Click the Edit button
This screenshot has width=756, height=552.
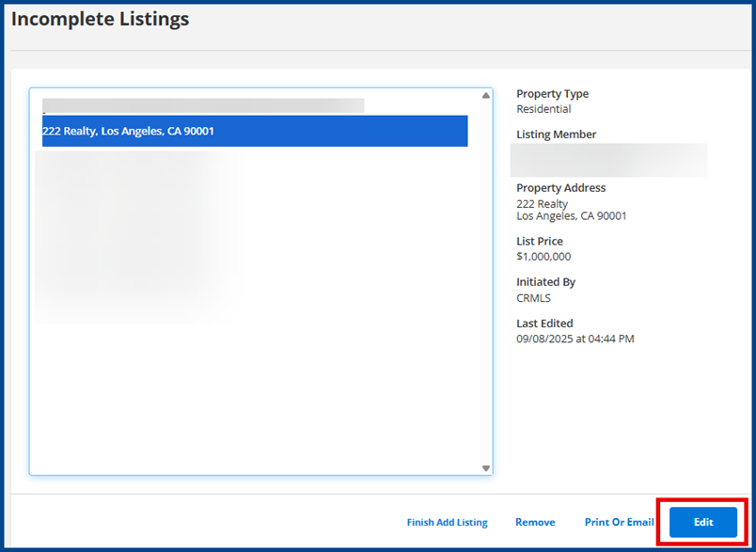tap(702, 522)
